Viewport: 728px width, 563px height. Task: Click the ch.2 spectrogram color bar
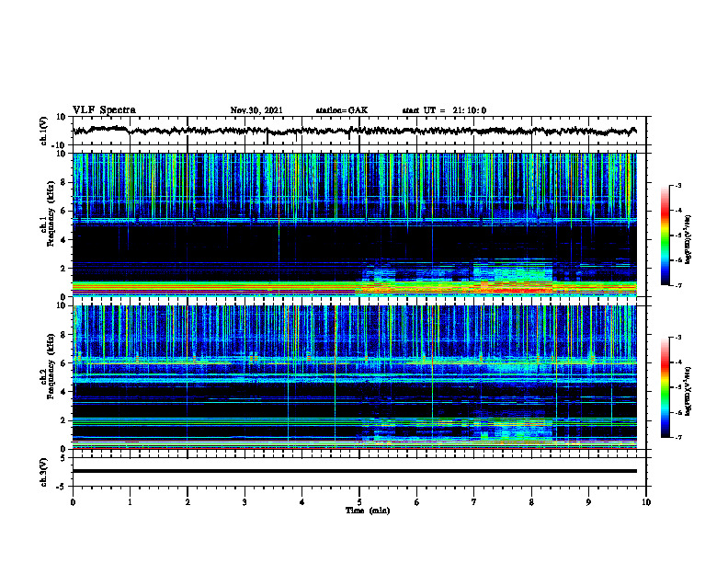(665, 387)
